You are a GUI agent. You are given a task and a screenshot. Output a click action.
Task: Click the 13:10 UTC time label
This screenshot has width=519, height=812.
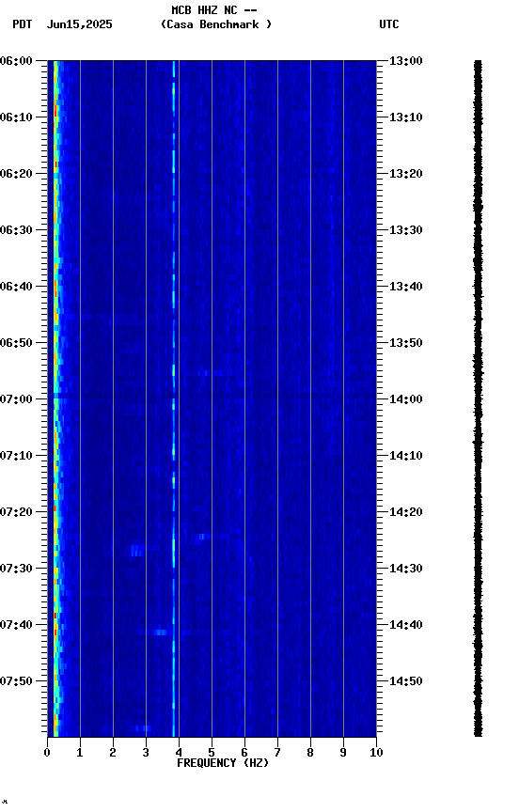(406, 117)
